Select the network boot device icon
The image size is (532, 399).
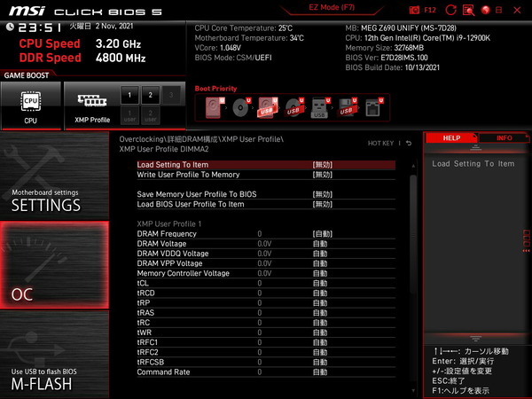coord(374,107)
